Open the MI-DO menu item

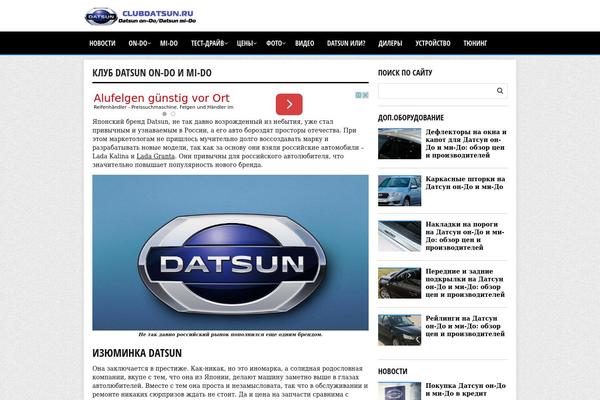pyautogui.click(x=169, y=43)
